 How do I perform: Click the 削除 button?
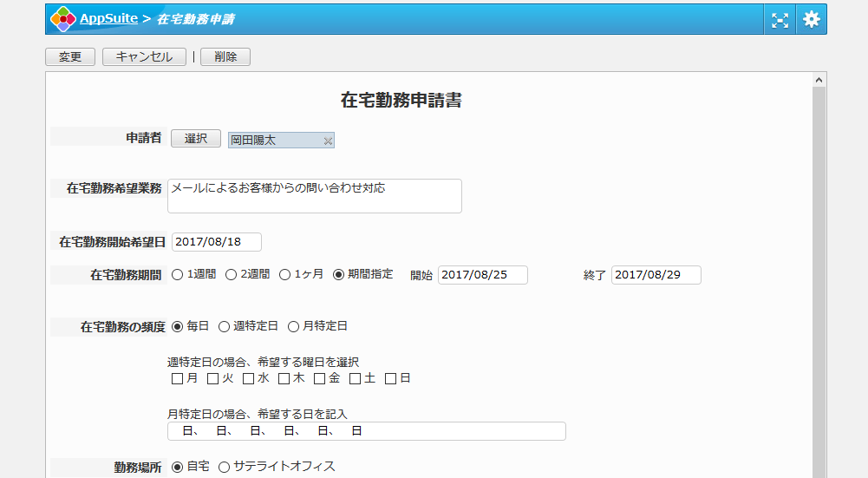(x=225, y=57)
